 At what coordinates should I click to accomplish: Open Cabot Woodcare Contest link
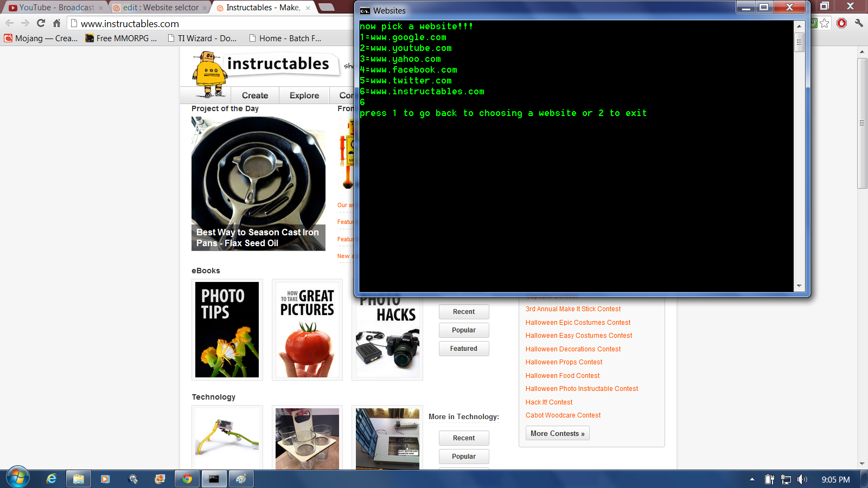click(x=563, y=415)
